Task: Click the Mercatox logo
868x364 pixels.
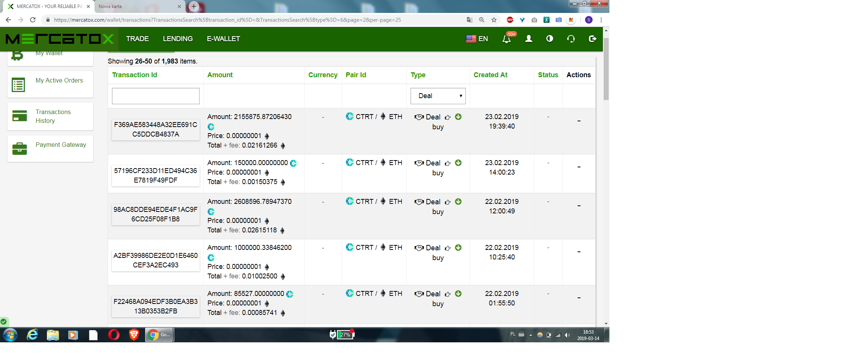Action: 59,39
